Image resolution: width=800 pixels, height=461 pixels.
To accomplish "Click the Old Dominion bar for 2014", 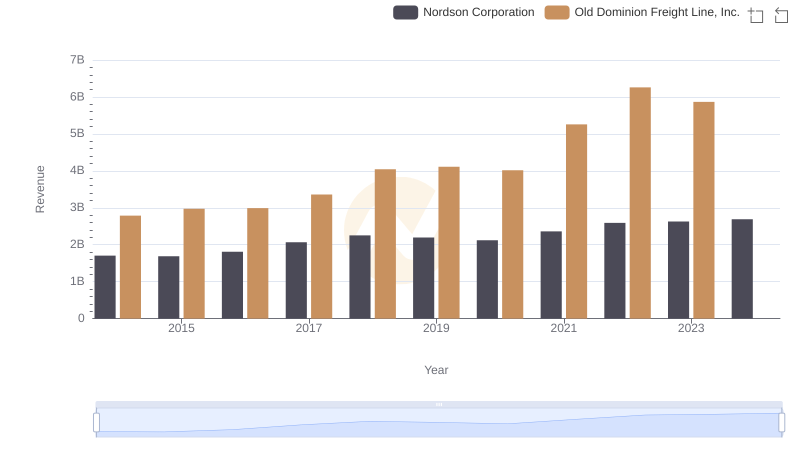I will click(131, 267).
